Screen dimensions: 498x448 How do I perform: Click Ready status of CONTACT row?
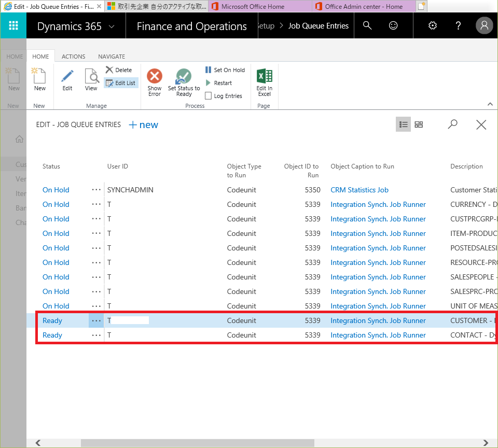click(x=52, y=335)
